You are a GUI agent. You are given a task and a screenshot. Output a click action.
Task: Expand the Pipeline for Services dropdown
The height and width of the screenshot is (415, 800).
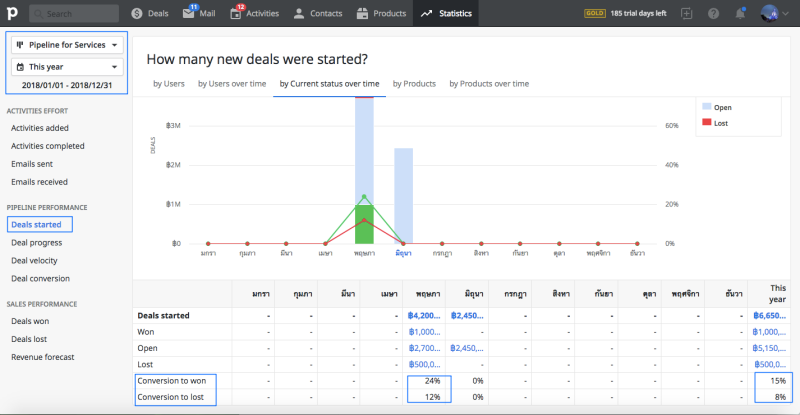pyautogui.click(x=67, y=45)
